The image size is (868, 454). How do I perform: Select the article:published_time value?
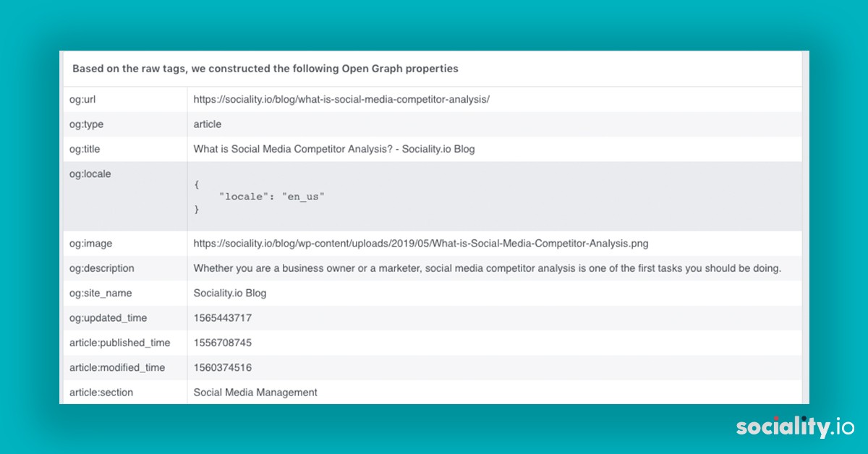(221, 343)
